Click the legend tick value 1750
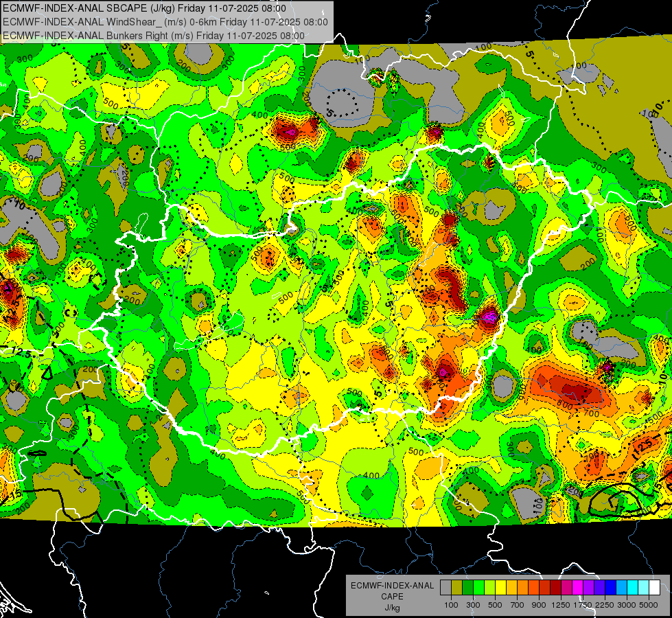The width and height of the screenshot is (672, 618). click(583, 605)
